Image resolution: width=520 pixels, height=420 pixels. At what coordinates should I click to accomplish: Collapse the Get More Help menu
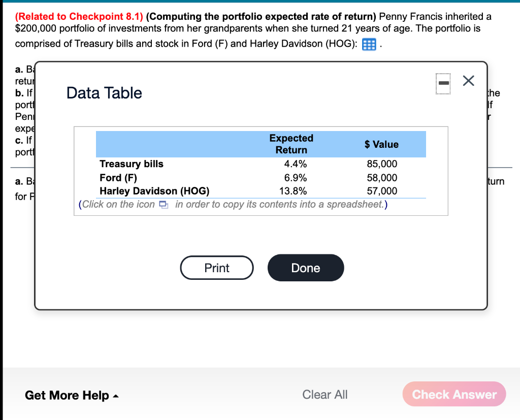tap(71, 395)
